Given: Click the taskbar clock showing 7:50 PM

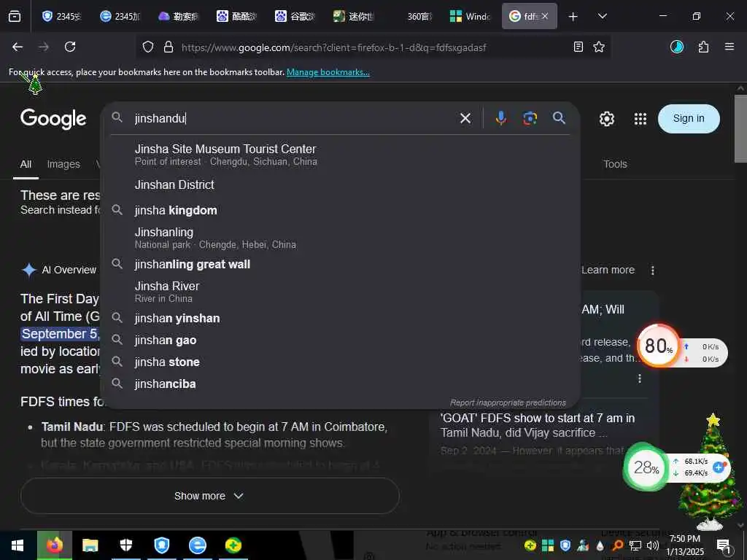Looking at the screenshot, I should pyautogui.click(x=684, y=545).
